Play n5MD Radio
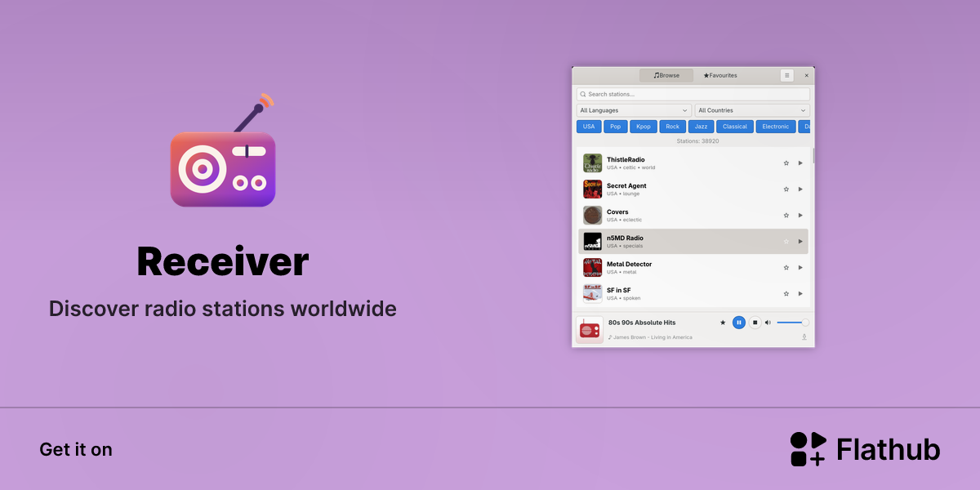 pos(800,241)
